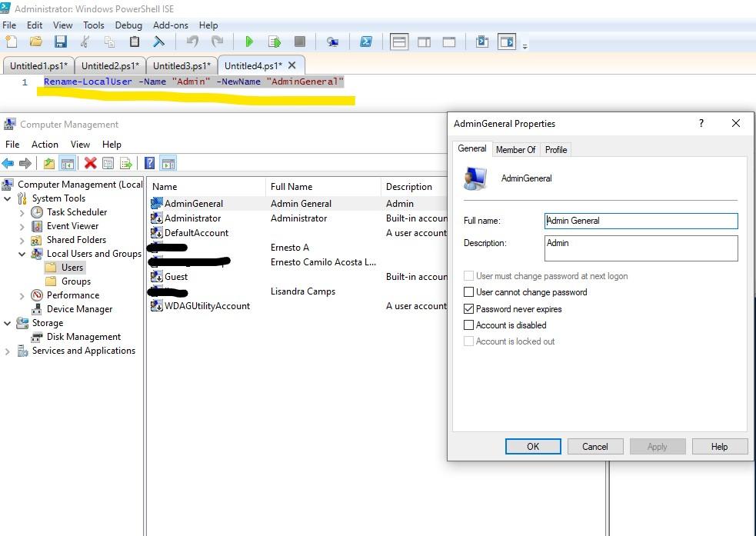The image size is (756, 536).
Task: Click the dialog question mark help button
Action: pos(701,123)
